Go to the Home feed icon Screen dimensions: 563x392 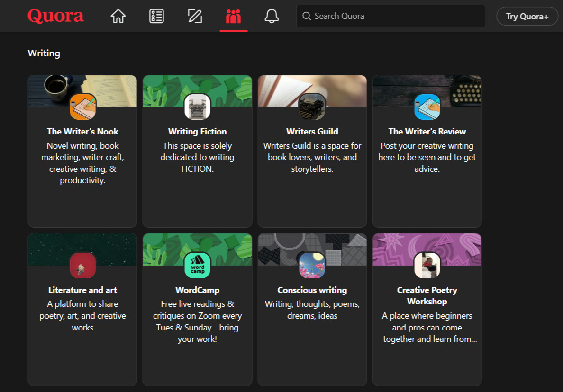[x=118, y=16]
